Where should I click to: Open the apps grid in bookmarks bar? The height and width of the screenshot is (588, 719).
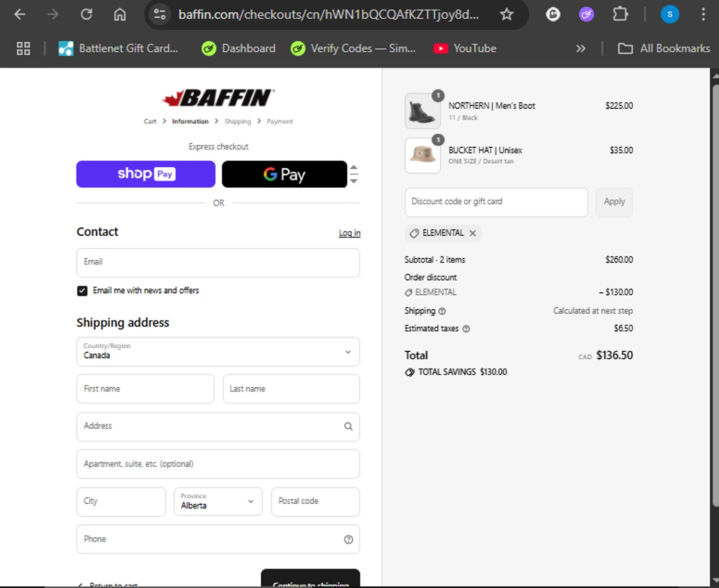23,48
